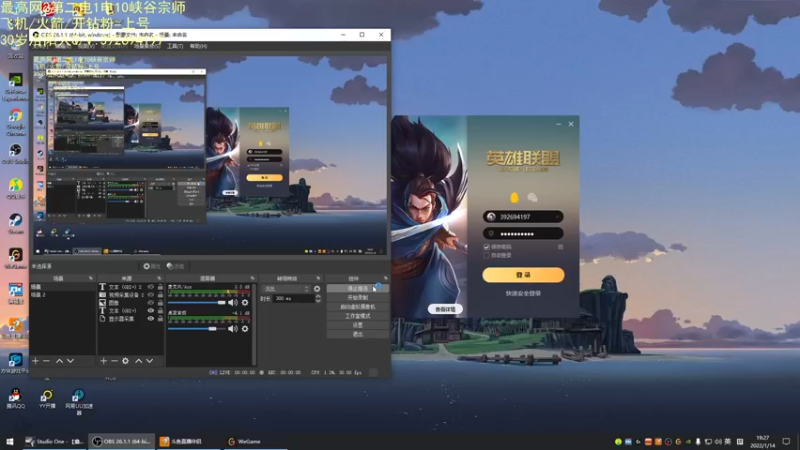Click 快速安全登录 link in League client
The image size is (800, 450).
click(x=523, y=293)
